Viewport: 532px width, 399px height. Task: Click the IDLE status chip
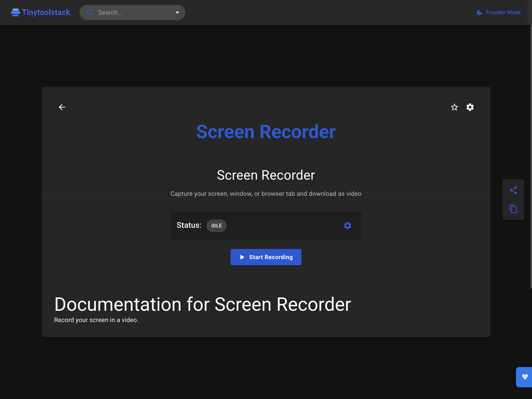coord(217,226)
